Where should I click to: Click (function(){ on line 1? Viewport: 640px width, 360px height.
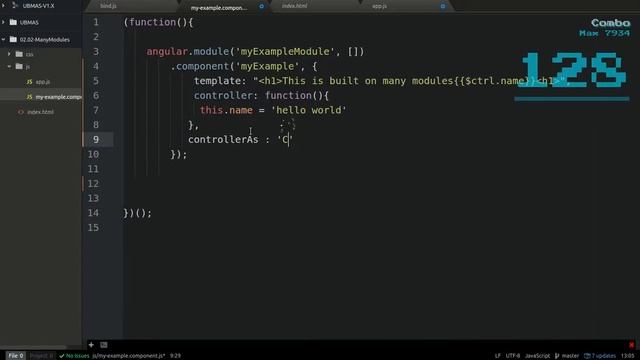pos(158,22)
